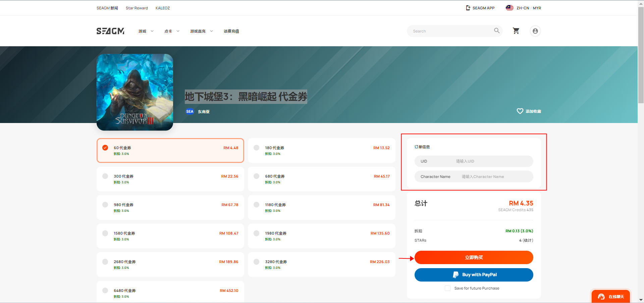Open the Star Reward link
Viewport: 644px width, 303px height.
point(137,8)
